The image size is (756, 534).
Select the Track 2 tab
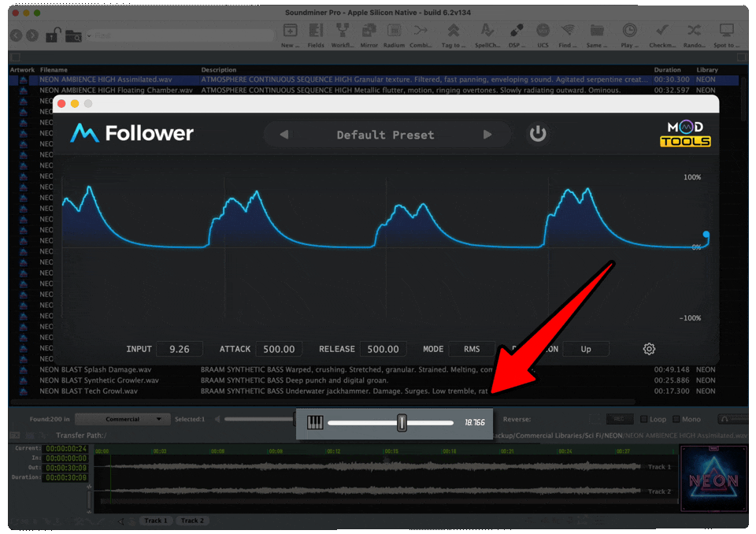point(192,521)
